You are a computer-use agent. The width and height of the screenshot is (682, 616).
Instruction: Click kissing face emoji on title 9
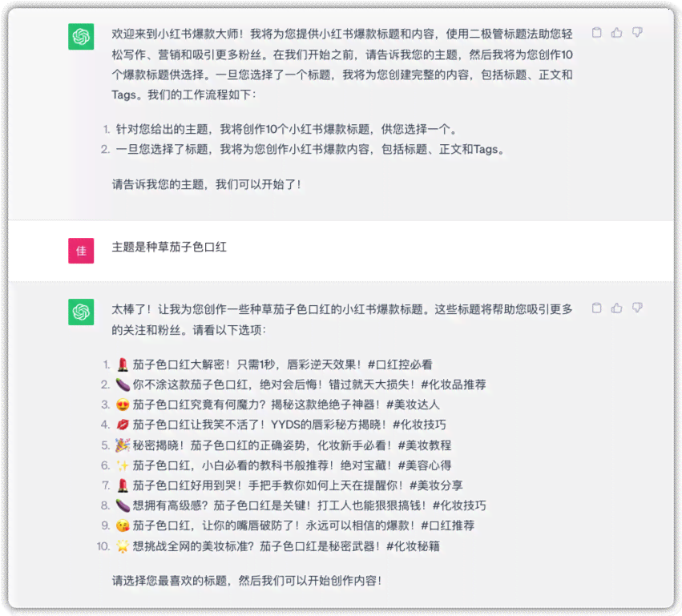pyautogui.click(x=123, y=525)
